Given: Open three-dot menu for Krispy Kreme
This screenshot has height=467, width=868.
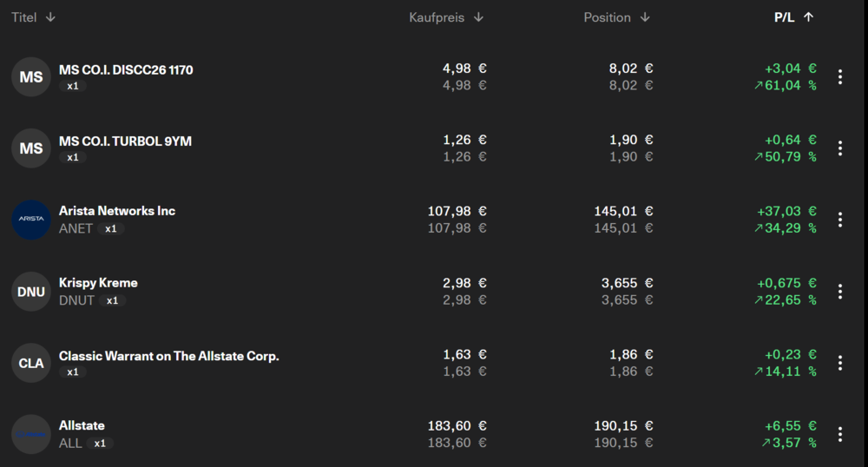Looking at the screenshot, I should pos(839,292).
